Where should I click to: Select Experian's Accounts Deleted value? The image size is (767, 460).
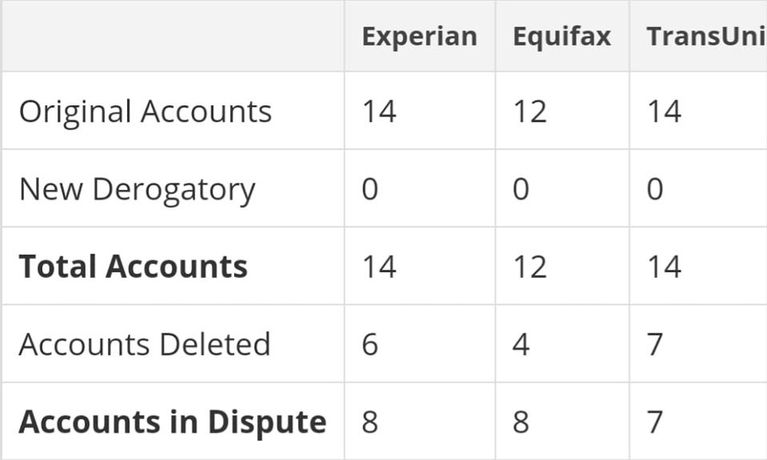(x=370, y=344)
